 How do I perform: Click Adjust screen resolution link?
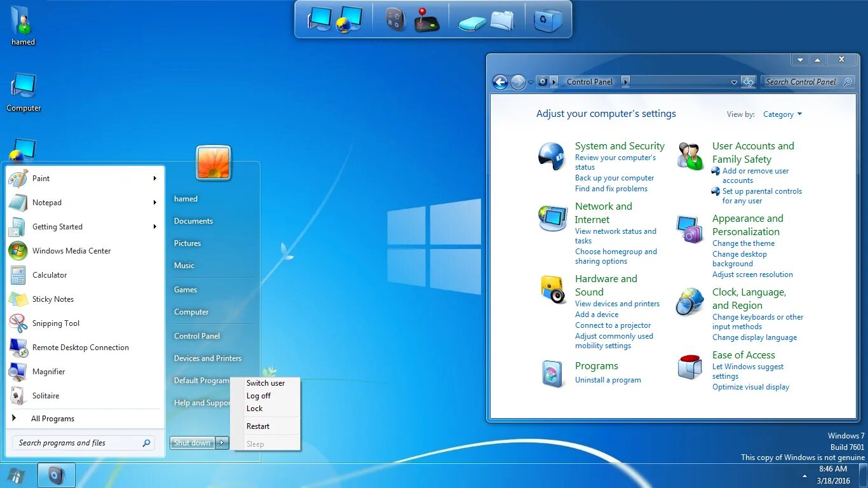(x=752, y=274)
